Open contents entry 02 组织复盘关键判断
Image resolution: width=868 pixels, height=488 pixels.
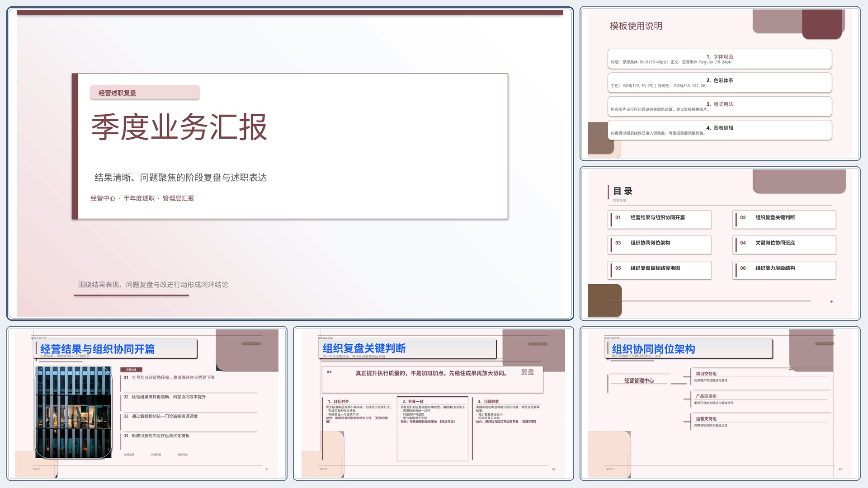(784, 220)
